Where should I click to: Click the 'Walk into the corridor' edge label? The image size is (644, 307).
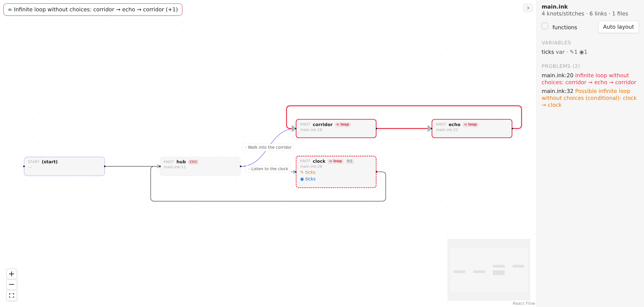pos(268,147)
